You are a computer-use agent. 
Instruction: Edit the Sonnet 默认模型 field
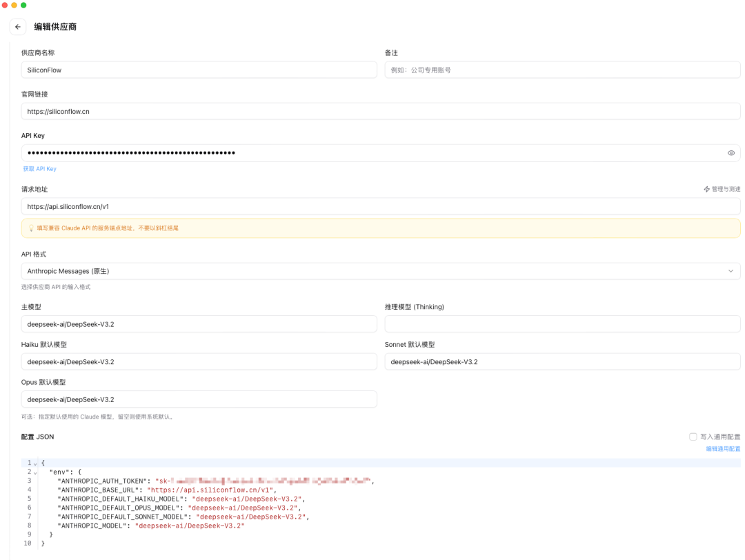(563, 361)
